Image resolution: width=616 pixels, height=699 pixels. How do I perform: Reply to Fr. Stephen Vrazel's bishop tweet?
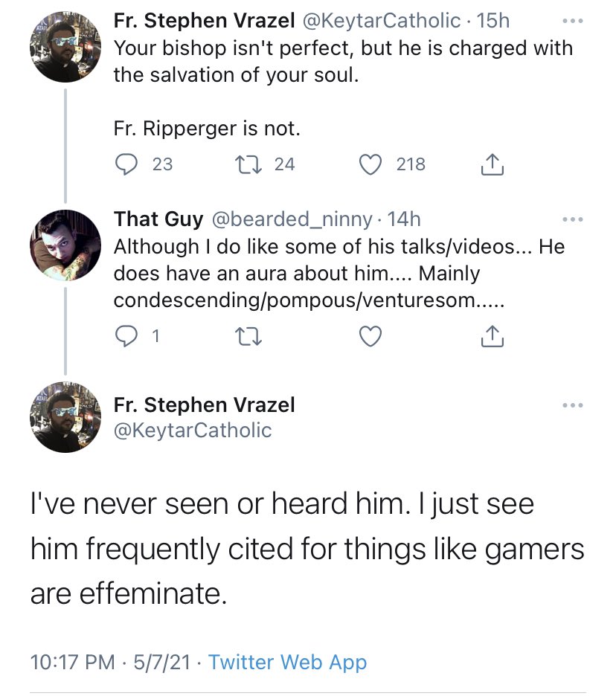tap(126, 164)
